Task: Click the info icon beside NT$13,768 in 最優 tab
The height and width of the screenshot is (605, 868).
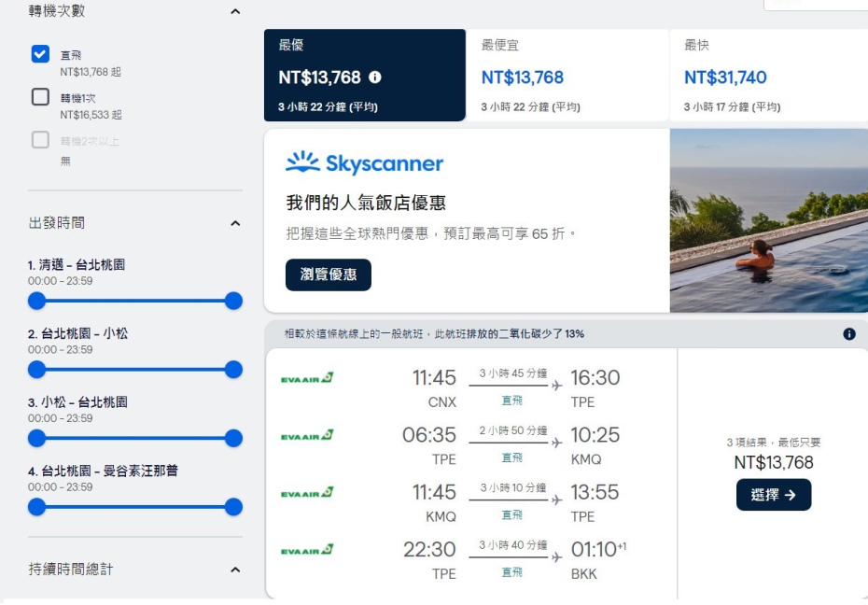Action: (x=375, y=77)
